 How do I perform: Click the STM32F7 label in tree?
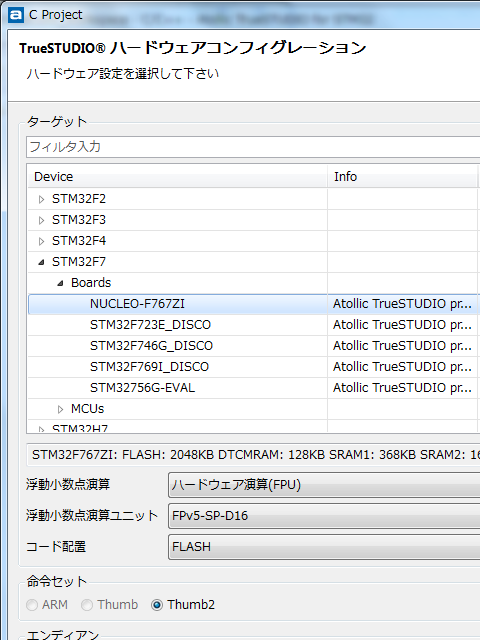79,262
